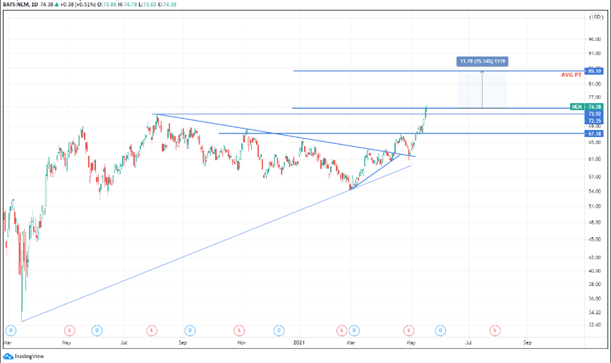Click the 65.00 price axis value
Viewport: 611px width, 363px height.
595,143
